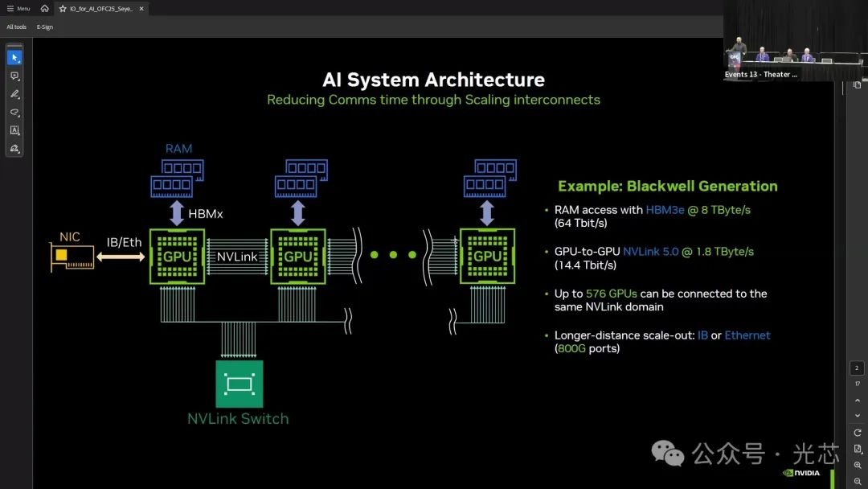Go to previous page arrow

(x=857, y=400)
